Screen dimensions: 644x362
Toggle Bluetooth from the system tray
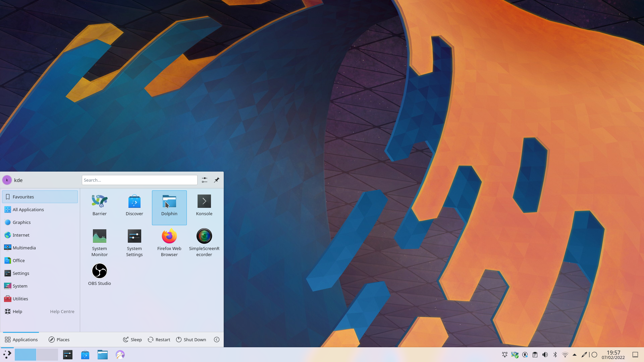(555, 354)
